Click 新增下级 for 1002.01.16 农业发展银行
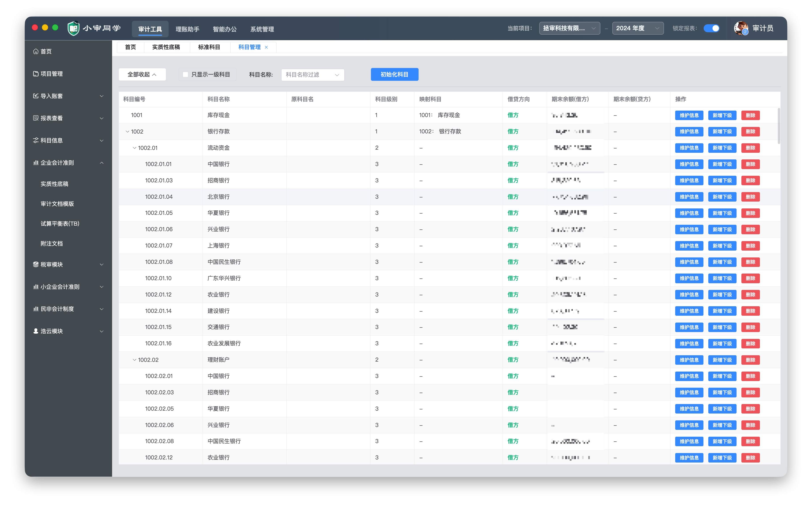 [722, 344]
